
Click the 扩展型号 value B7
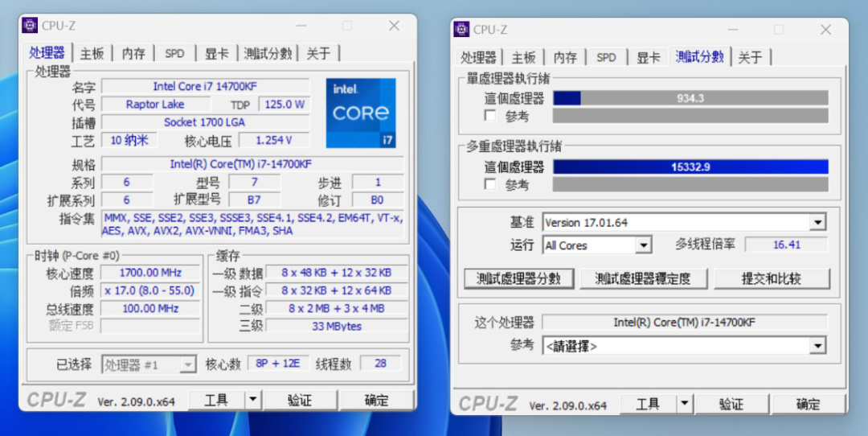pyautogui.click(x=255, y=200)
